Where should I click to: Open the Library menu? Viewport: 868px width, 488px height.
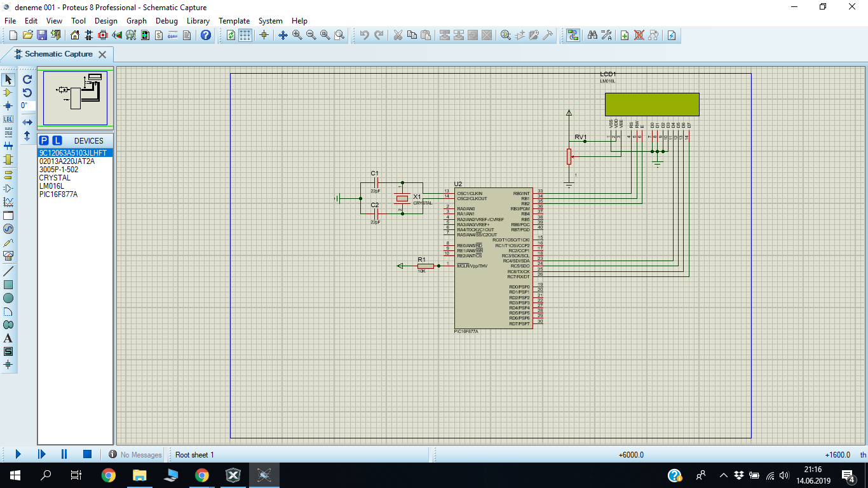click(198, 21)
